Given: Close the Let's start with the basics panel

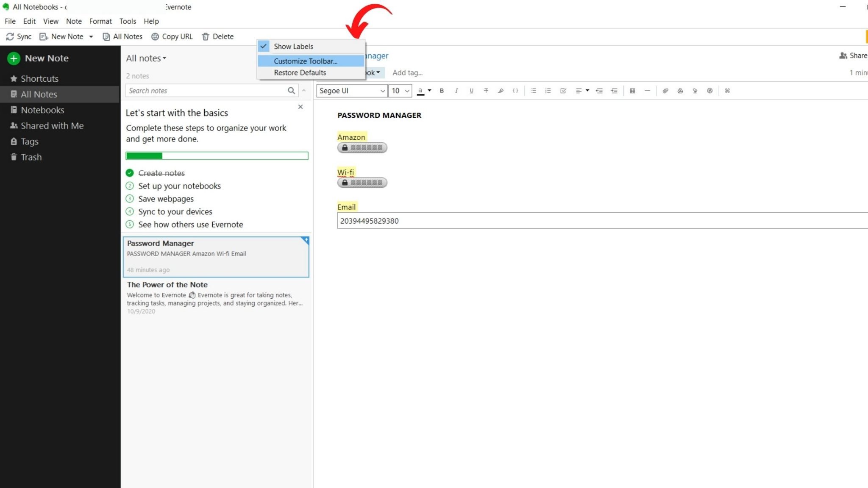Looking at the screenshot, I should [x=300, y=107].
